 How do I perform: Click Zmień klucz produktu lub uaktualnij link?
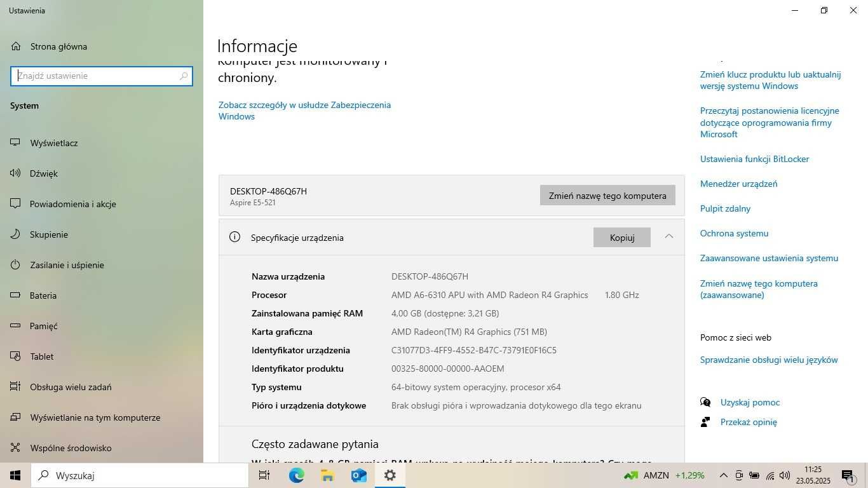(x=770, y=80)
